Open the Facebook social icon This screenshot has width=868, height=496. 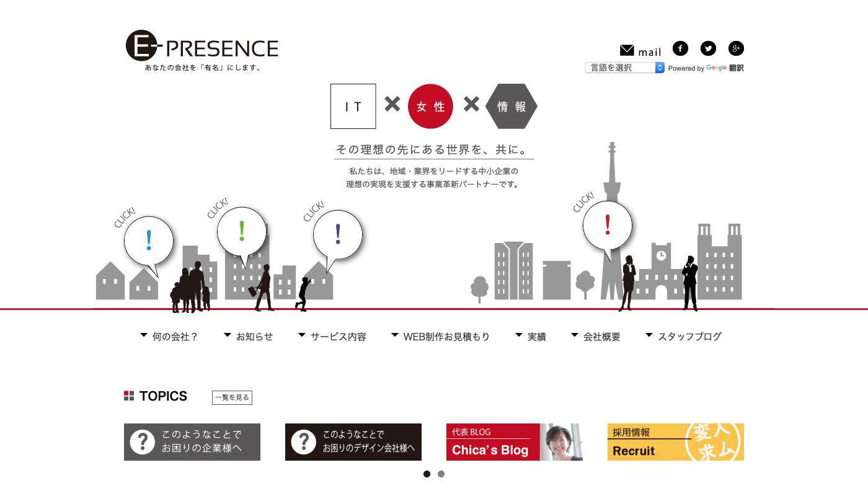click(680, 48)
